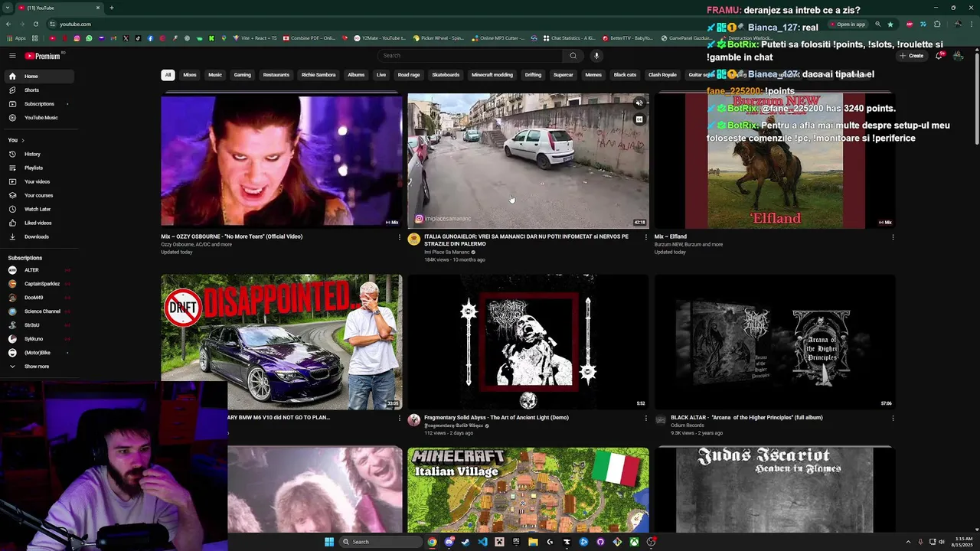Open options menu for BLACK ALTAR video
The image size is (980, 551).
pyautogui.click(x=893, y=418)
